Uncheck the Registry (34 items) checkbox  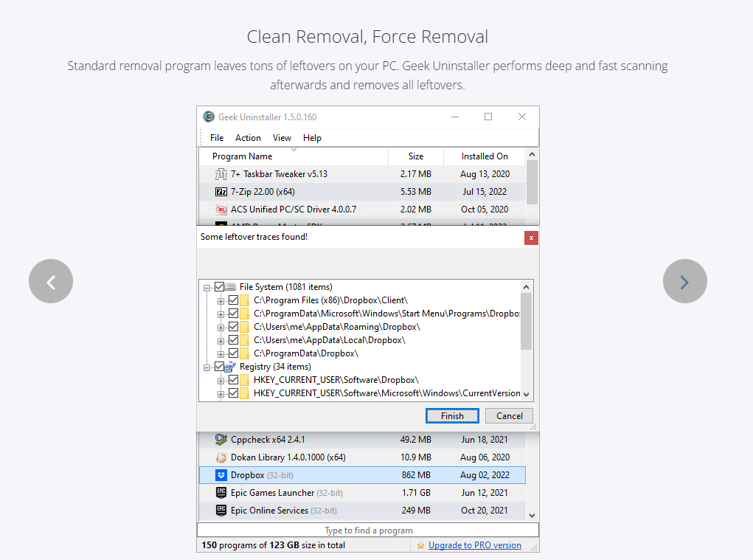(220, 367)
